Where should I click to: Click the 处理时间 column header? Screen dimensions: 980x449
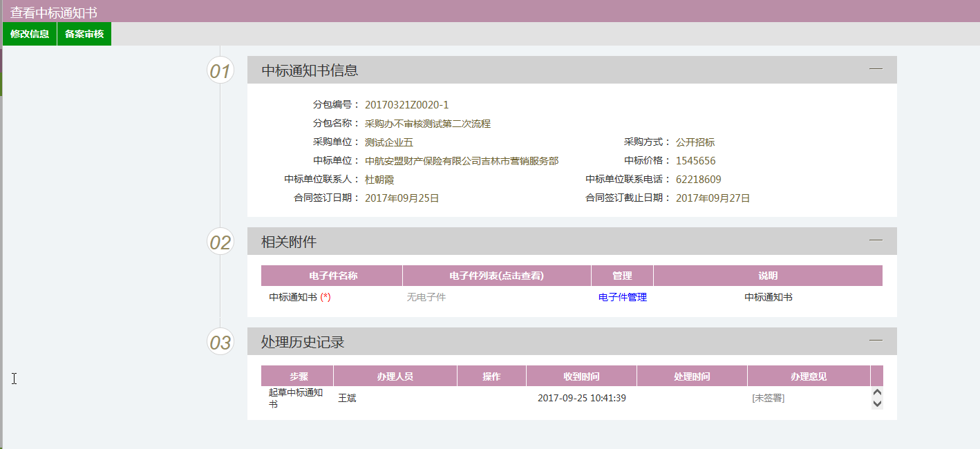click(x=692, y=376)
